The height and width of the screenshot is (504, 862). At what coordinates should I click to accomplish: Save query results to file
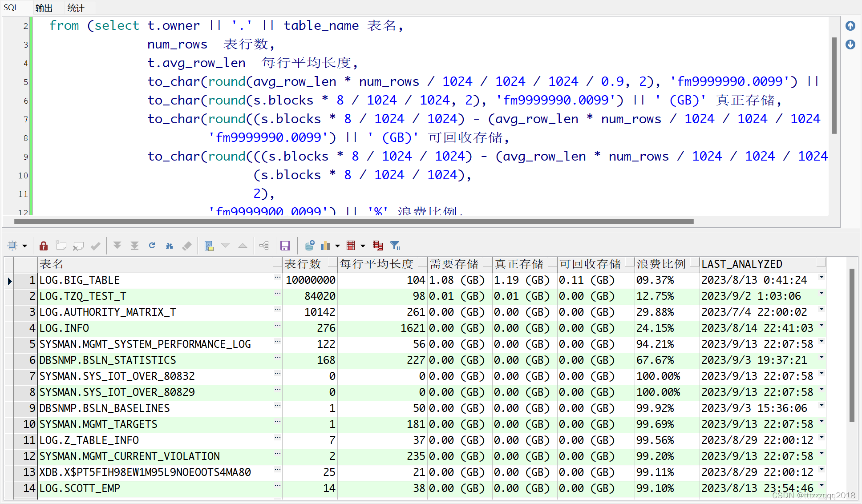[285, 245]
